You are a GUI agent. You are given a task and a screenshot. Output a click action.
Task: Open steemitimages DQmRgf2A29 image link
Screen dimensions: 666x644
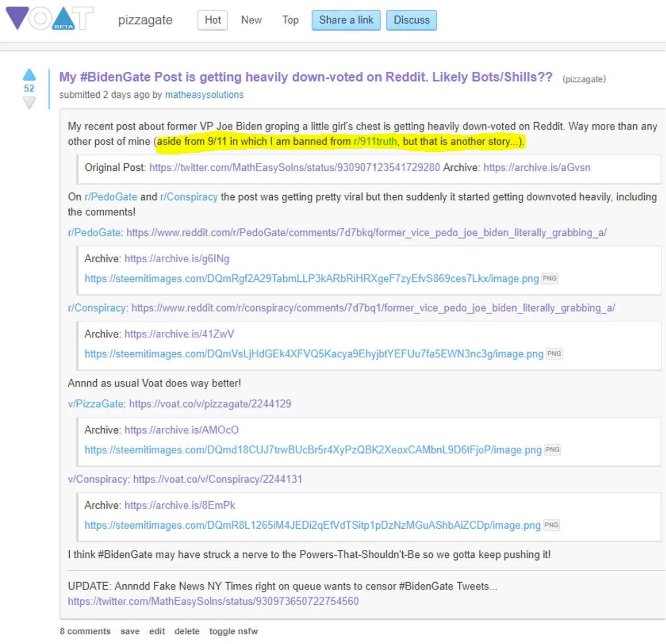312,279
